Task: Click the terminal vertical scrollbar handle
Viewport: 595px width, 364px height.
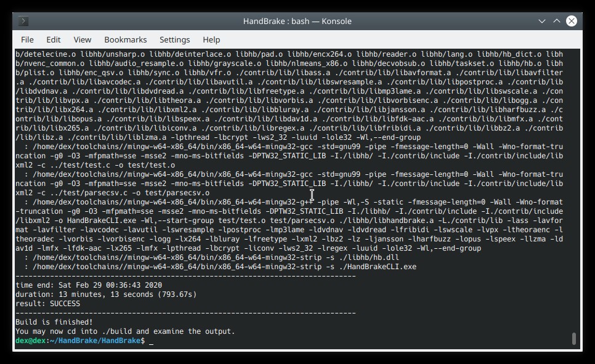Action: (574, 339)
